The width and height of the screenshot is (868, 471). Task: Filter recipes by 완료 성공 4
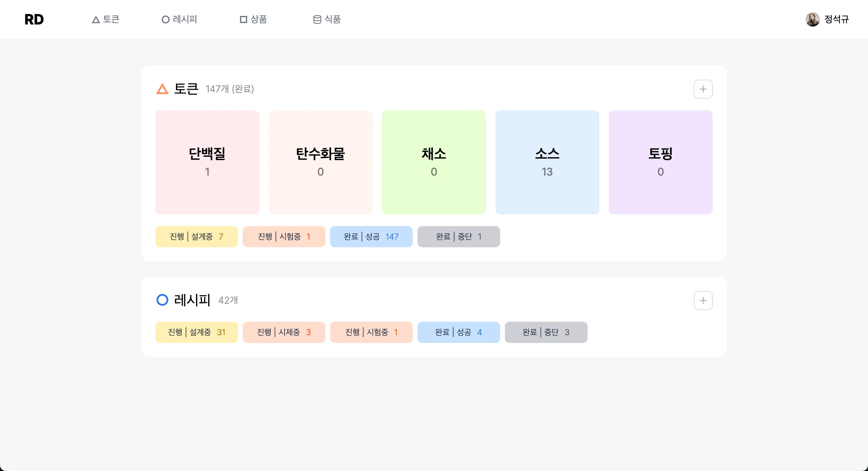pyautogui.click(x=458, y=332)
